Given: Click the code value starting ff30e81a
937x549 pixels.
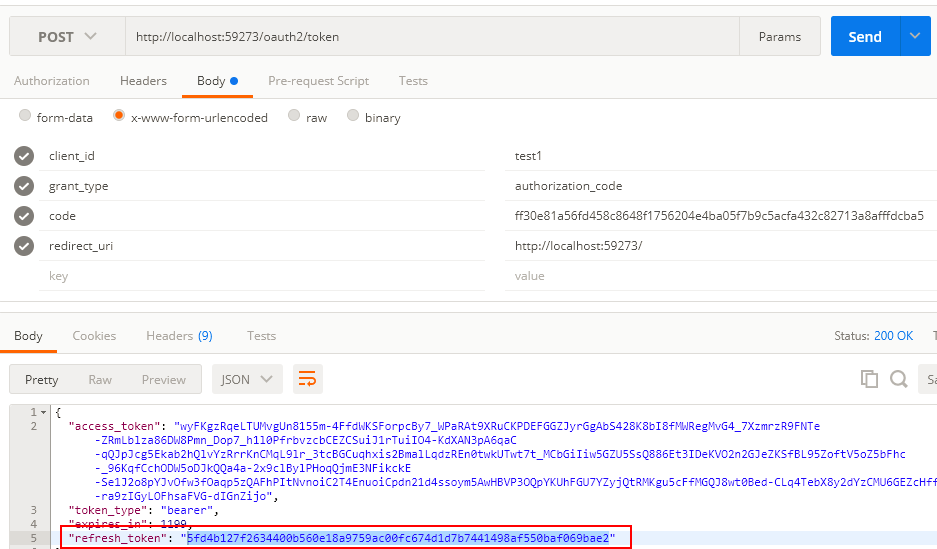Looking at the screenshot, I should pos(721,216).
